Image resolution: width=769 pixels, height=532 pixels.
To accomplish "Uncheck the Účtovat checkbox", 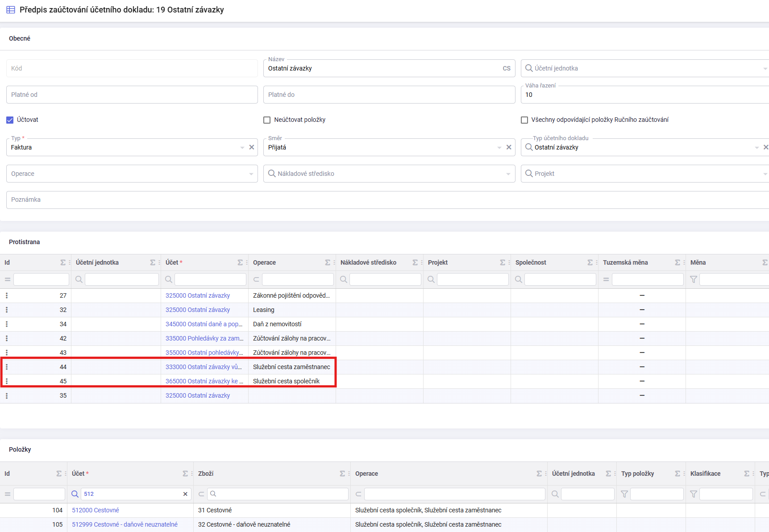I will pyautogui.click(x=10, y=120).
